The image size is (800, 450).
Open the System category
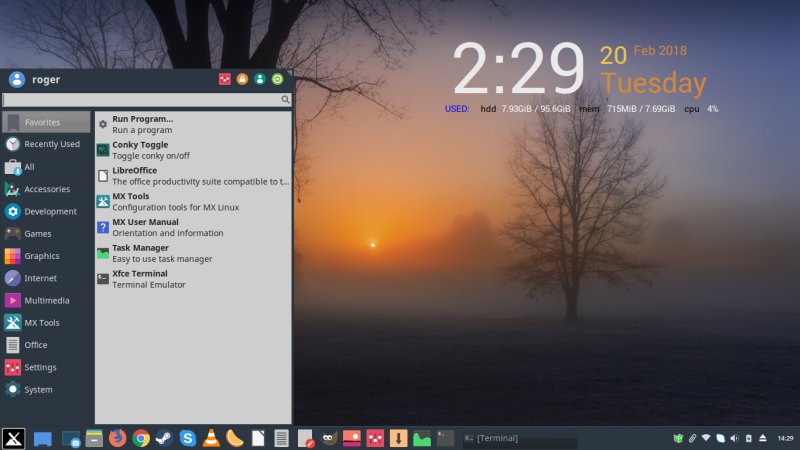pos(46,390)
